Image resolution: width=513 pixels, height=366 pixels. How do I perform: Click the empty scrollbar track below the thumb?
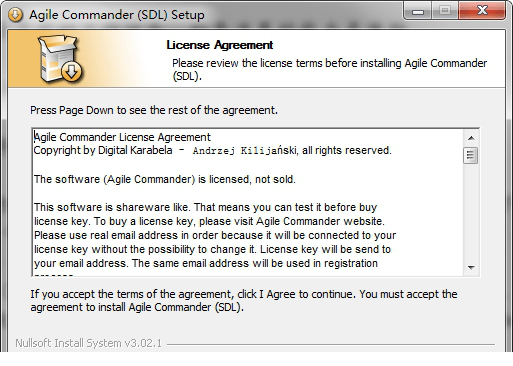[471, 212]
